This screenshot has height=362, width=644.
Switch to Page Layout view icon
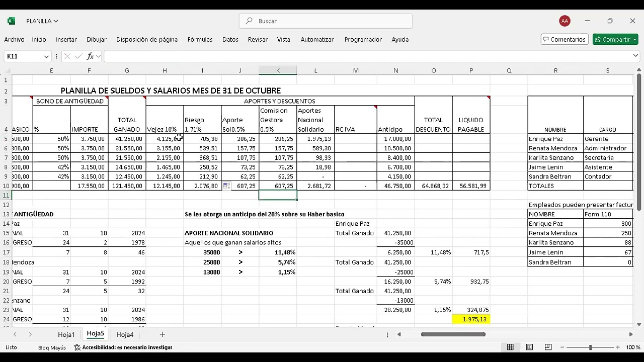coord(529,347)
